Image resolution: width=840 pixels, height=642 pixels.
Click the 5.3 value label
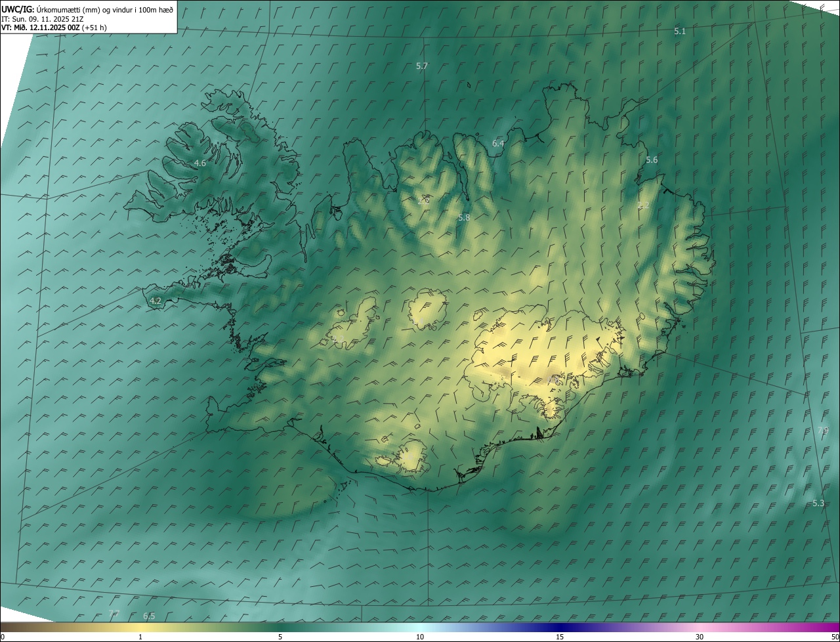[x=818, y=503]
